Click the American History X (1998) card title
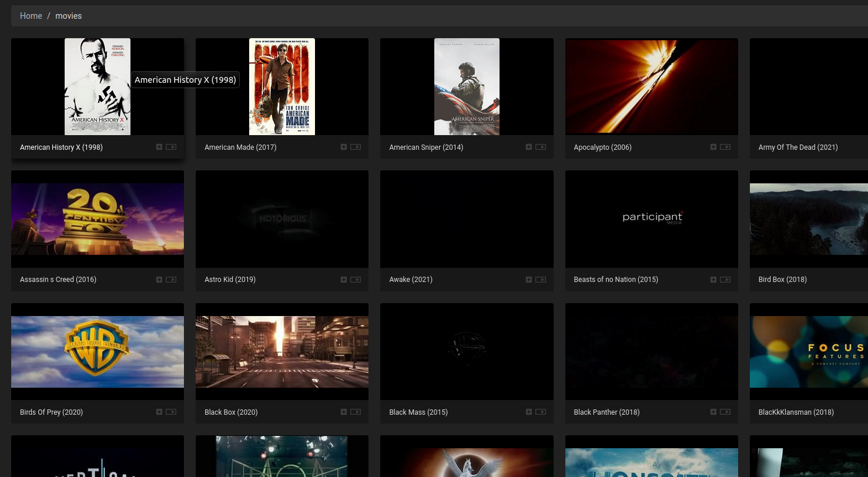 click(x=61, y=147)
